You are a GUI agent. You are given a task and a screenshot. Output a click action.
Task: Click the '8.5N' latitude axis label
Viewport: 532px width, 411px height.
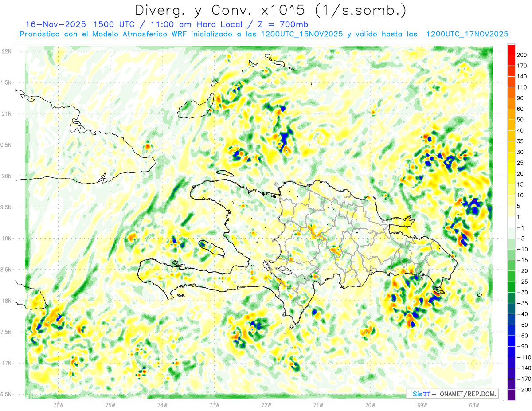[x=7, y=270]
